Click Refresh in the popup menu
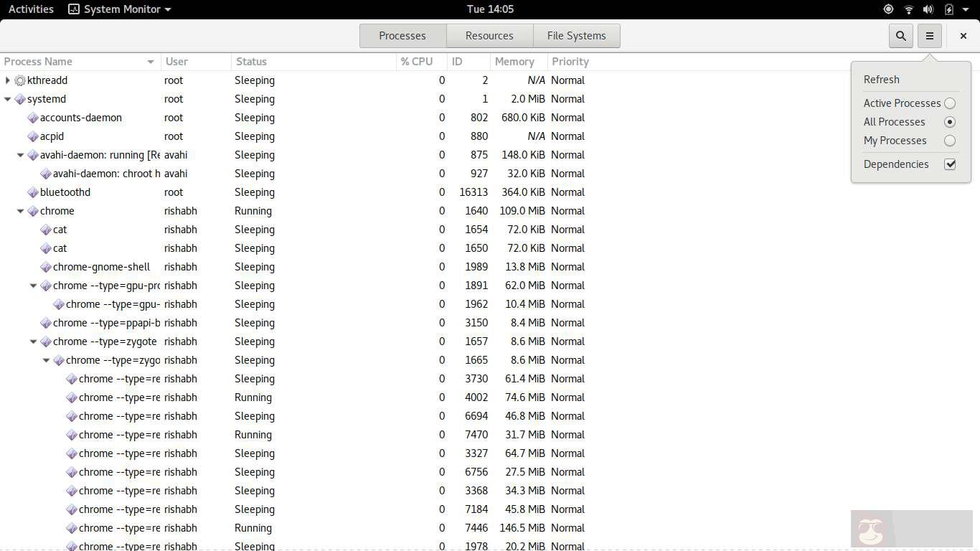Viewport: 980px width, 551px height. click(881, 80)
